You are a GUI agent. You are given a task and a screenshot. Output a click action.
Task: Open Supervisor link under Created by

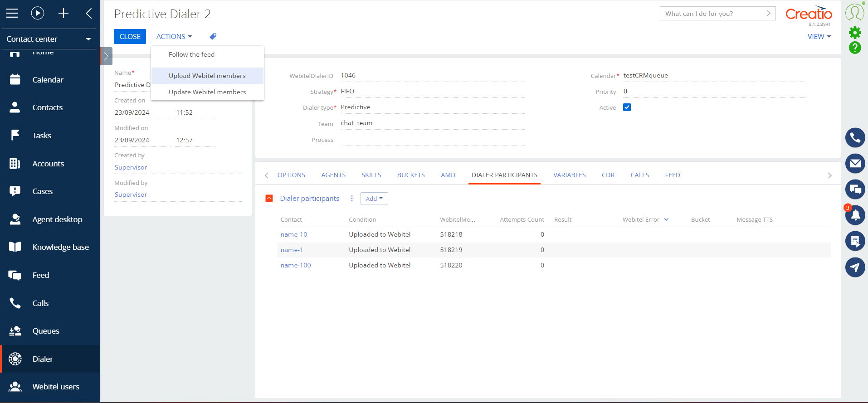(131, 167)
